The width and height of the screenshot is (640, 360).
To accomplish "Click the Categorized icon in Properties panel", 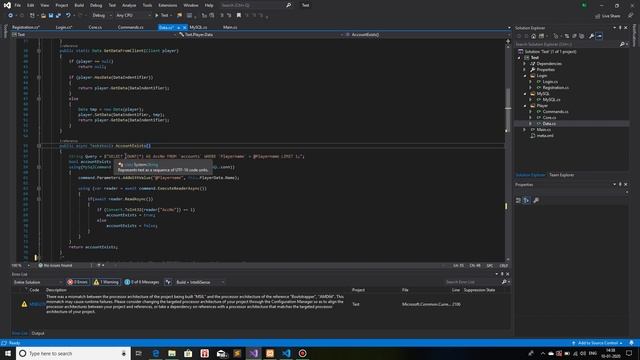I will coord(518,200).
